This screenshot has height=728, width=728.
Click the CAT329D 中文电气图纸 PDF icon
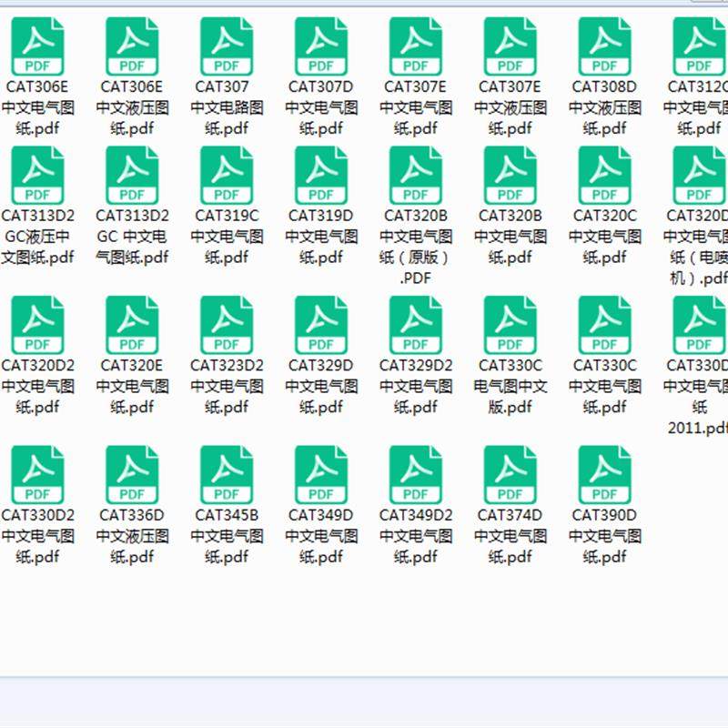(x=321, y=325)
